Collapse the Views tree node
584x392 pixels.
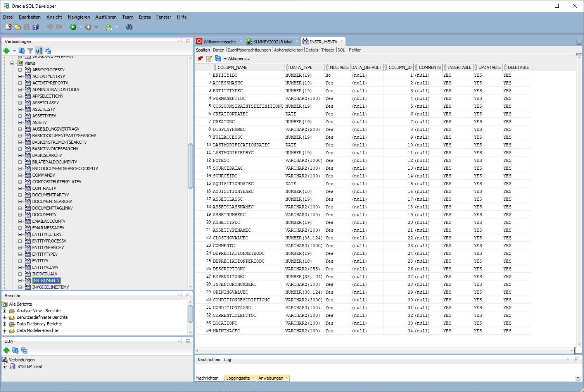click(x=12, y=63)
